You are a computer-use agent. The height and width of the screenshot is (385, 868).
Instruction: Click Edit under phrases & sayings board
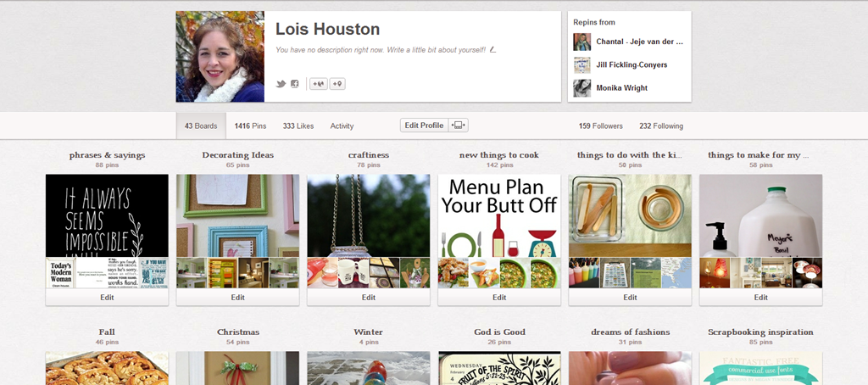click(107, 298)
